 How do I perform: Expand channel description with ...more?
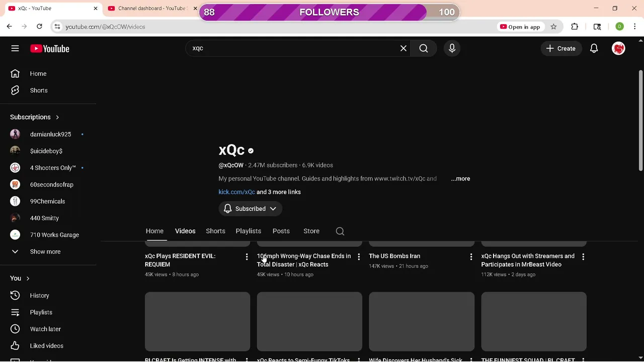pos(460,178)
